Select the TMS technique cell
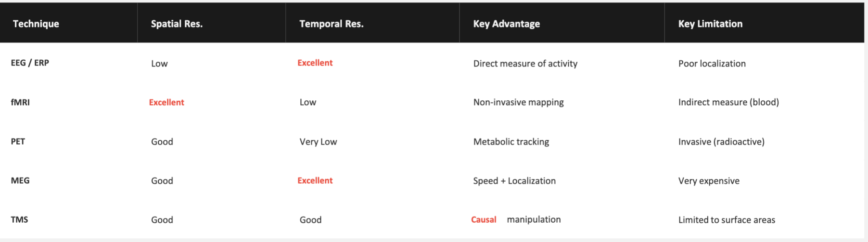The width and height of the screenshot is (868, 242). click(x=19, y=219)
